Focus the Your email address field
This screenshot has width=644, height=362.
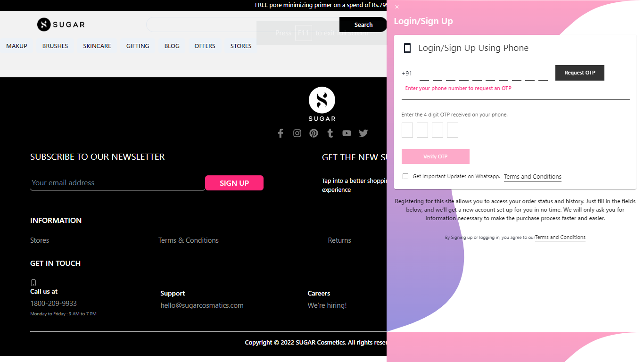click(x=117, y=183)
